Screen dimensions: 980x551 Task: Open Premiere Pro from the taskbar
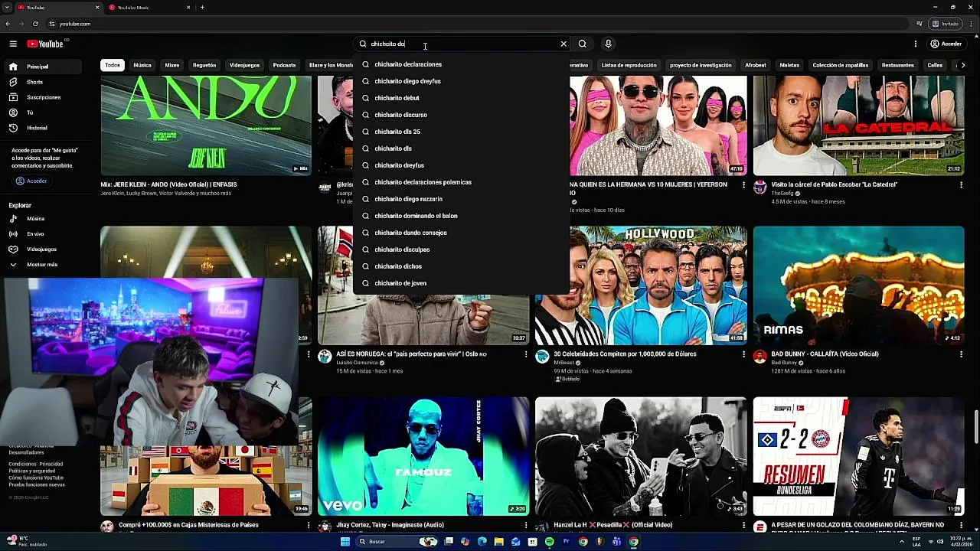click(567, 542)
